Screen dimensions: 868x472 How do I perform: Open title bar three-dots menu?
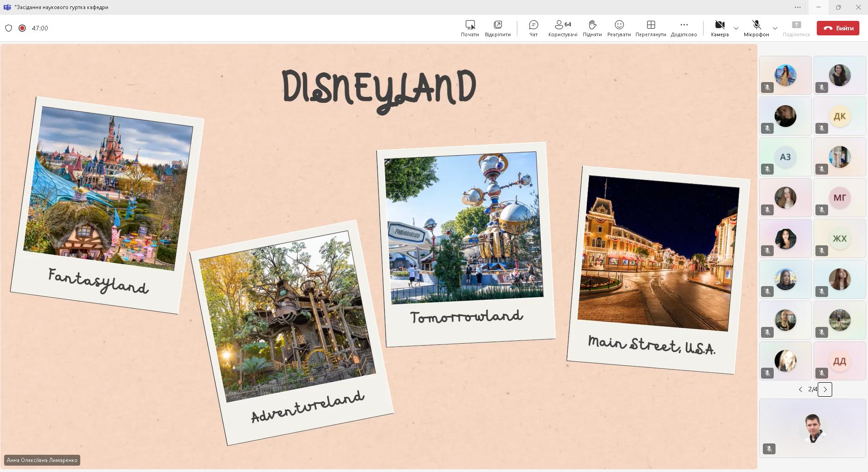(797, 7)
